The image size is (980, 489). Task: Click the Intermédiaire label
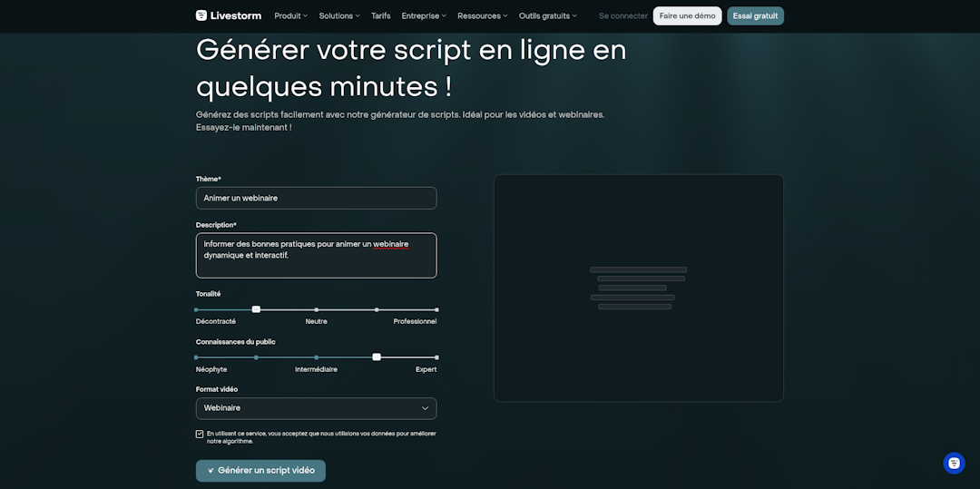(x=317, y=370)
